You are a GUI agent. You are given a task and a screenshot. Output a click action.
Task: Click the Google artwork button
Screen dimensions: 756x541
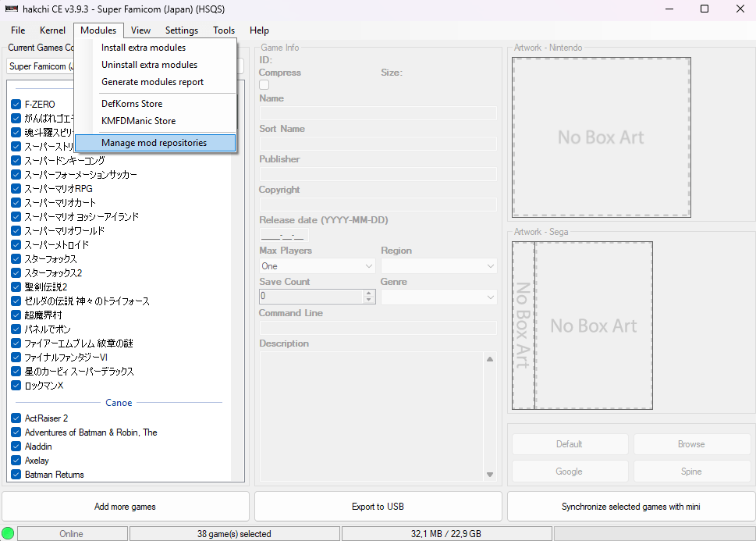pyautogui.click(x=570, y=472)
